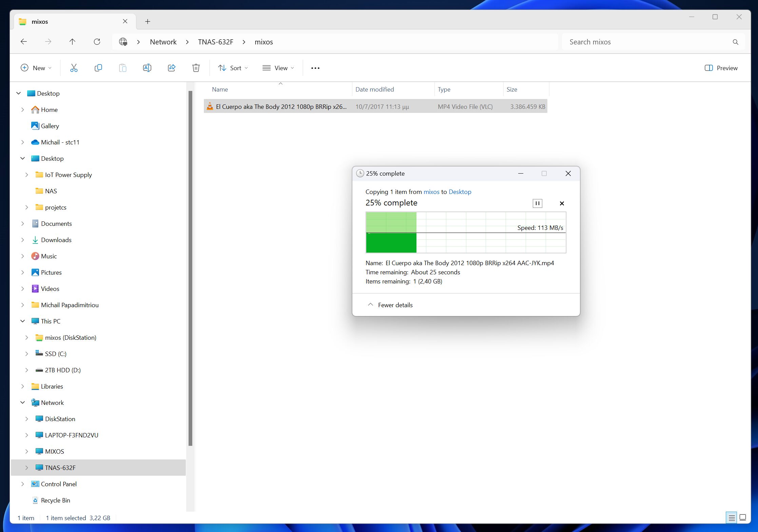Viewport: 758px width, 532px height.
Task: Select Documents in the navigation pane
Action: click(x=52, y=223)
